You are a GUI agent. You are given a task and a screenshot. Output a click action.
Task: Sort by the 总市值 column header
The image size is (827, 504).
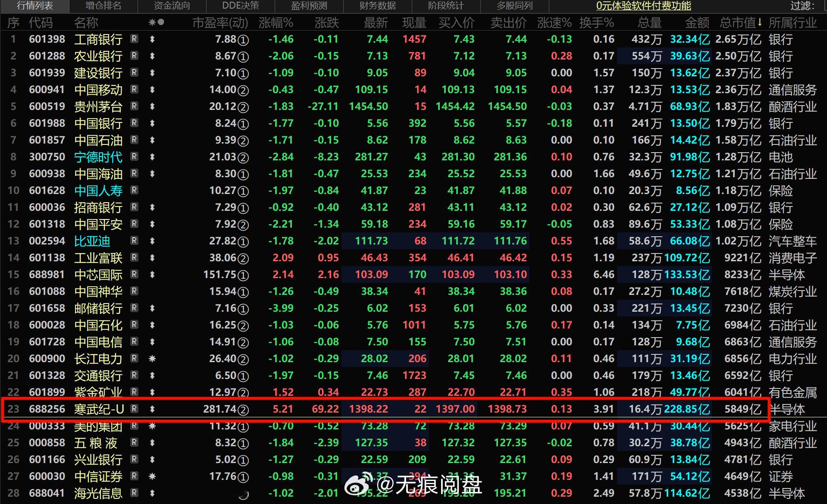[x=741, y=22]
